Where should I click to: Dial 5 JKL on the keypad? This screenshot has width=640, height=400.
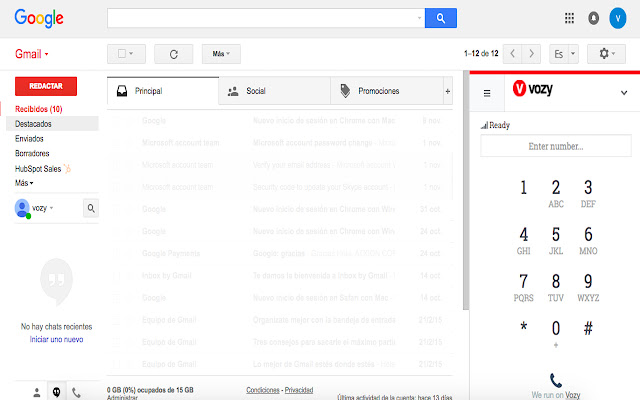pos(556,240)
